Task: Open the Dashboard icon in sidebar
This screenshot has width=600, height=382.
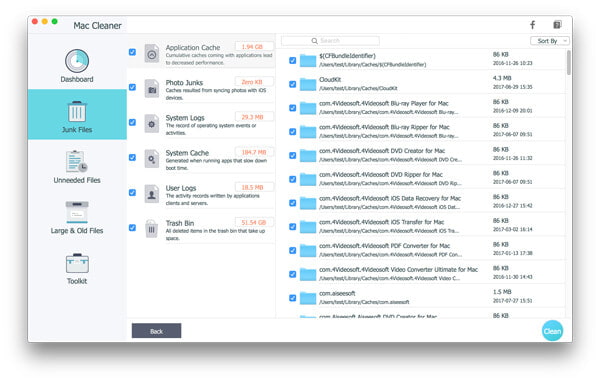Action: (x=77, y=61)
